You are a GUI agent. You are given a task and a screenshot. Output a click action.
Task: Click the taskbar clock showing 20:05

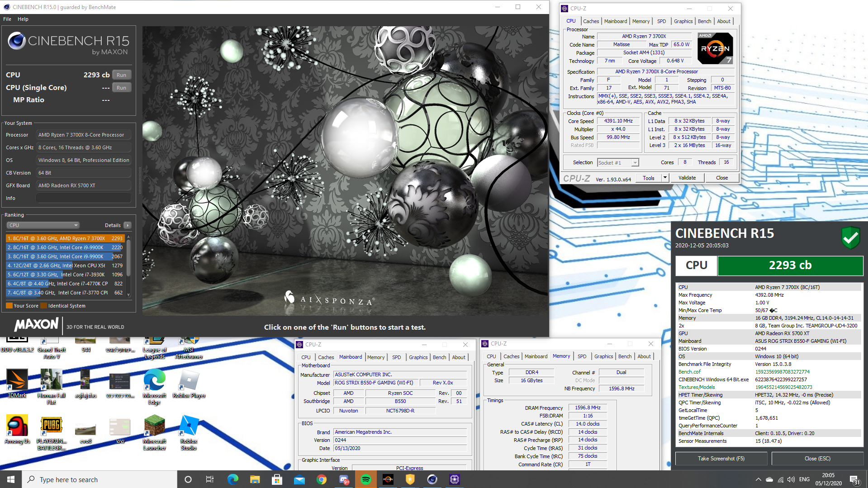pos(828,479)
